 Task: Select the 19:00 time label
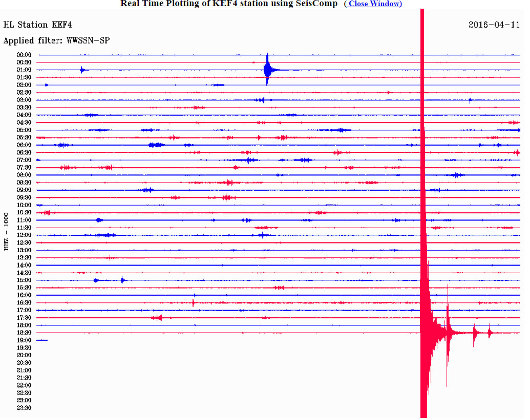pyautogui.click(x=24, y=340)
